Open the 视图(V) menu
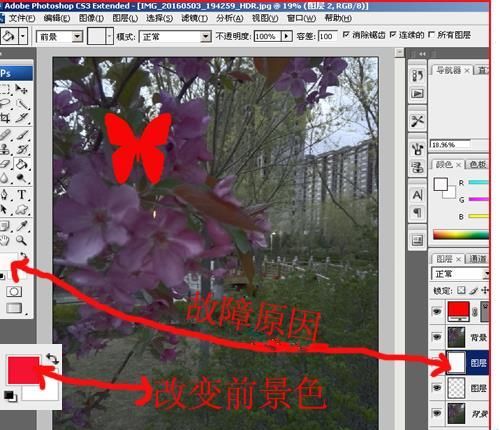 (265, 18)
